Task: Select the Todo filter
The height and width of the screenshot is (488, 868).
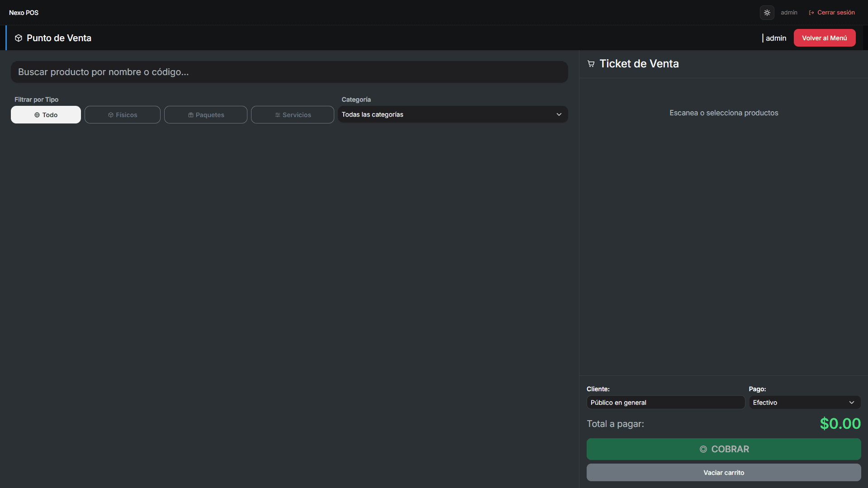Action: [x=46, y=115]
